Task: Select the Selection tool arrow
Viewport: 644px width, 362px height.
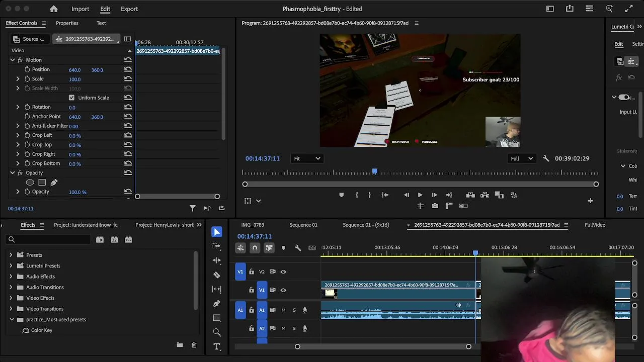Action: pos(217,232)
